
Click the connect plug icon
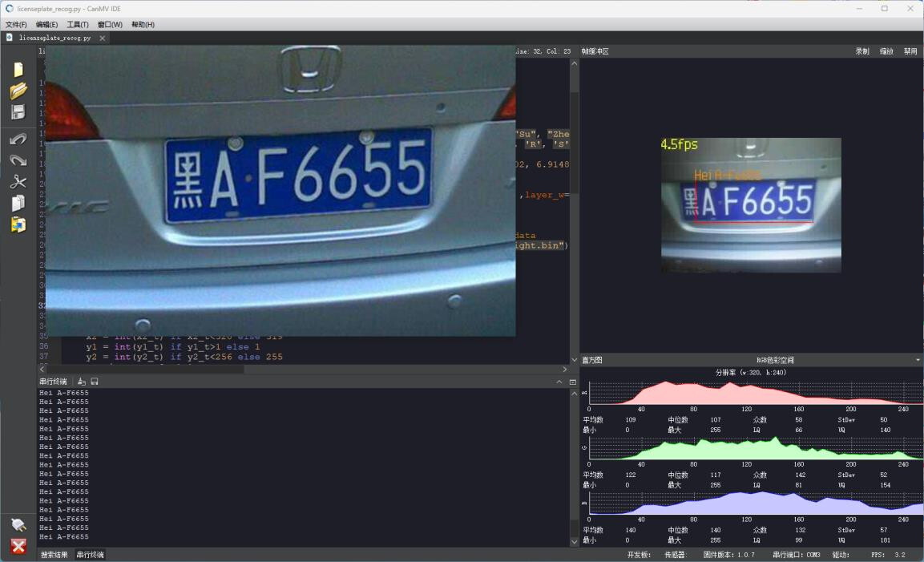click(18, 524)
